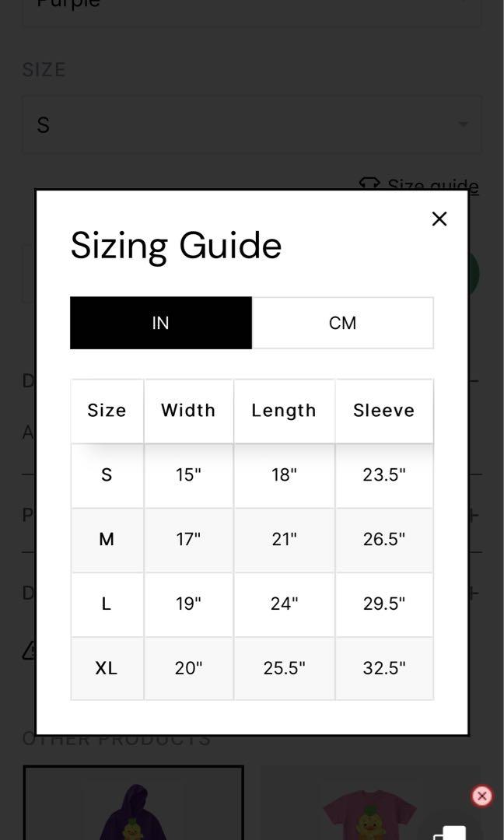Click the Sizing Guide heading
Image resolution: width=504 pixels, height=840 pixels.
(177, 246)
